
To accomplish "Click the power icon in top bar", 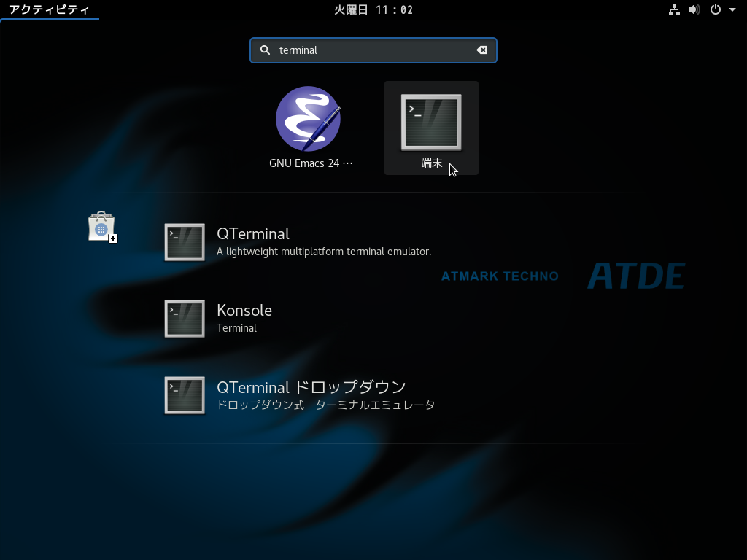I will [716, 9].
